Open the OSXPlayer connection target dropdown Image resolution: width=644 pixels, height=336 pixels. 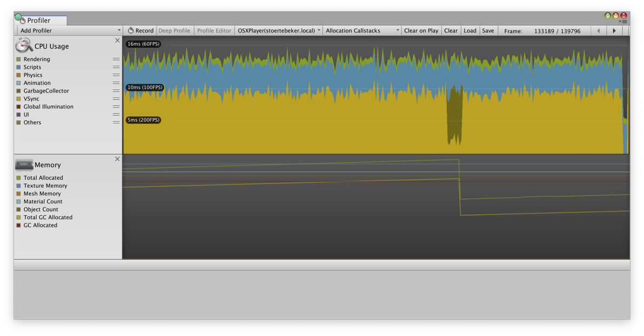tap(278, 30)
